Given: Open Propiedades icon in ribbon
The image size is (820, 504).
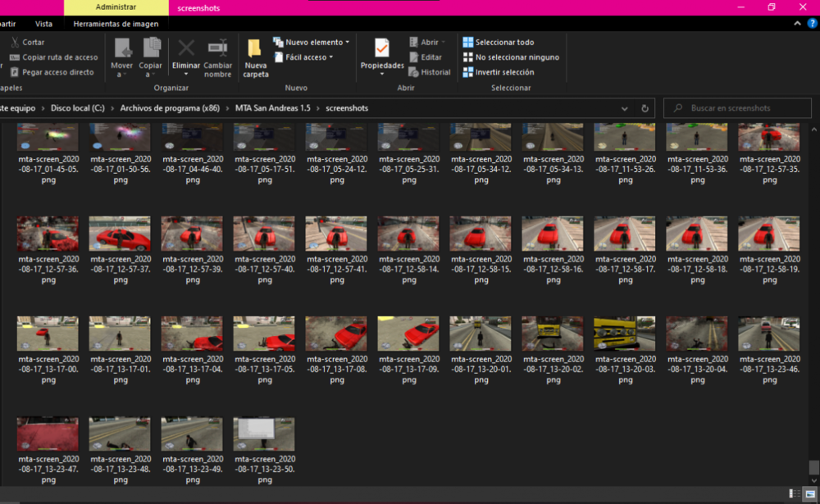Looking at the screenshot, I should (x=382, y=48).
